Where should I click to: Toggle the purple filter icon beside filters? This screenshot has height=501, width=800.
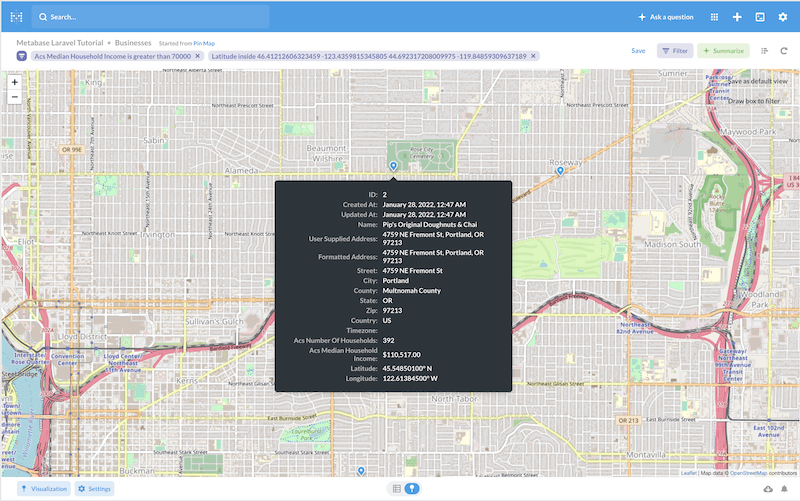21,56
